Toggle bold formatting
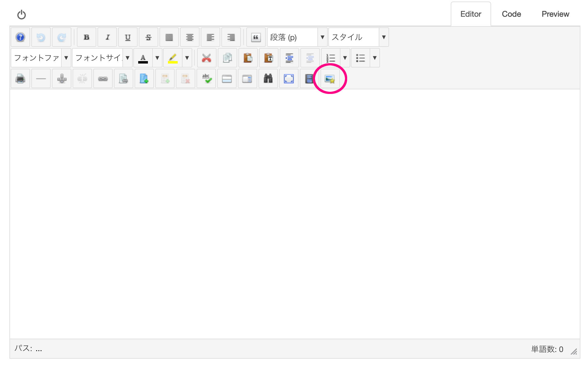 (x=87, y=37)
